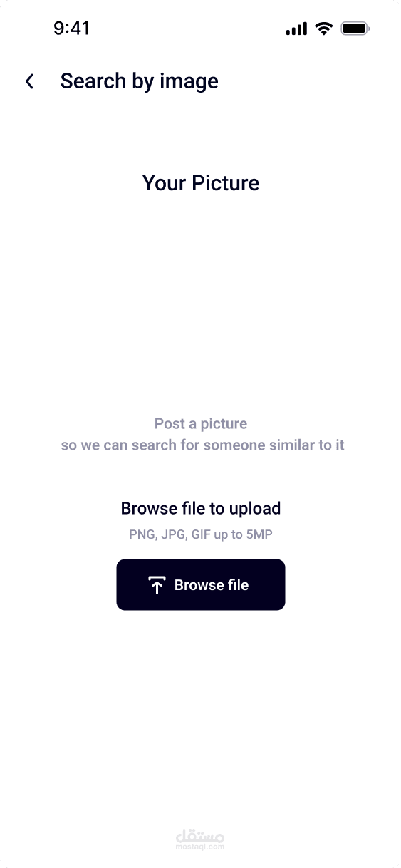Click the Browse file button
401x868 pixels.
[201, 584]
